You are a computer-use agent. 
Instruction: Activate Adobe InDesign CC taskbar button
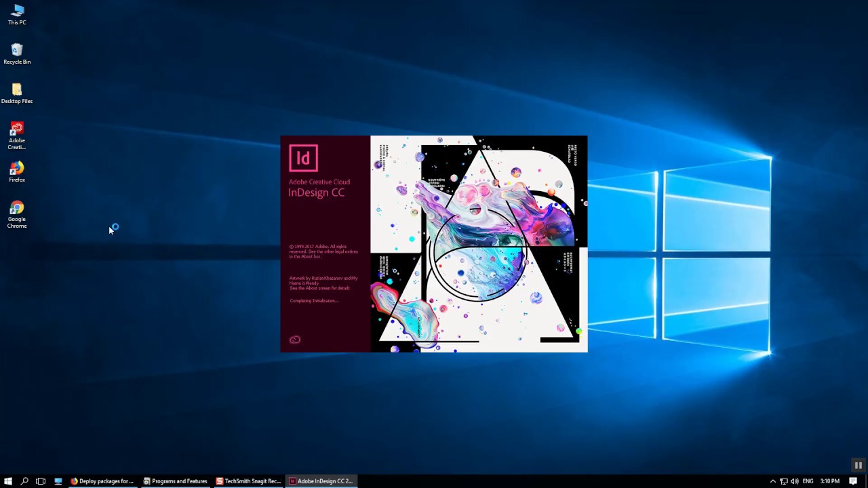(321, 481)
